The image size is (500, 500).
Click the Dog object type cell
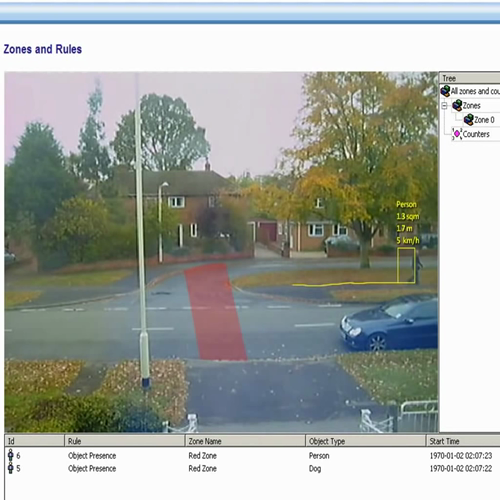(x=315, y=469)
